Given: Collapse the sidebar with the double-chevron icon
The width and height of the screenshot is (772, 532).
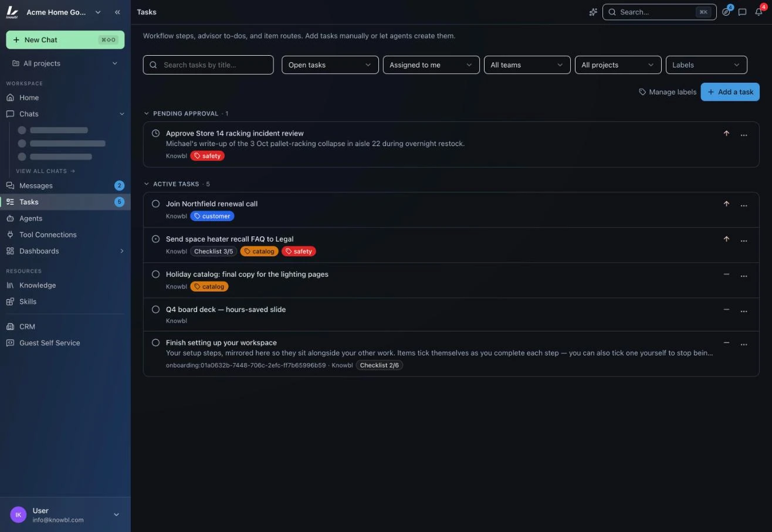Looking at the screenshot, I should click(117, 12).
